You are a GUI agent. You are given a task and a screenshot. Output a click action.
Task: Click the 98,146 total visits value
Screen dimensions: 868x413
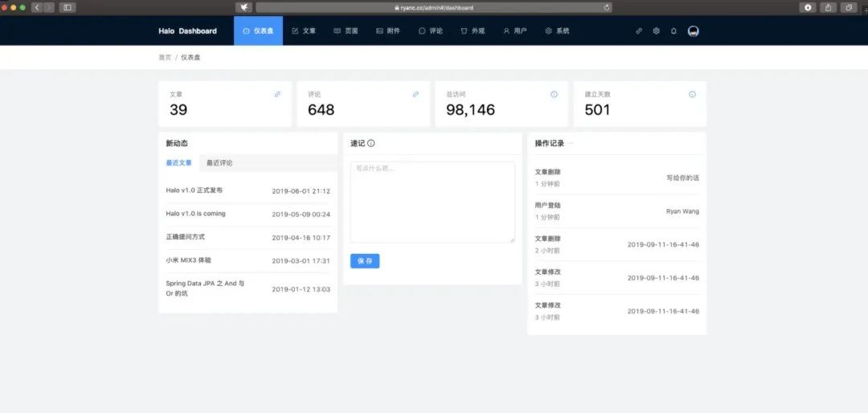pyautogui.click(x=470, y=109)
